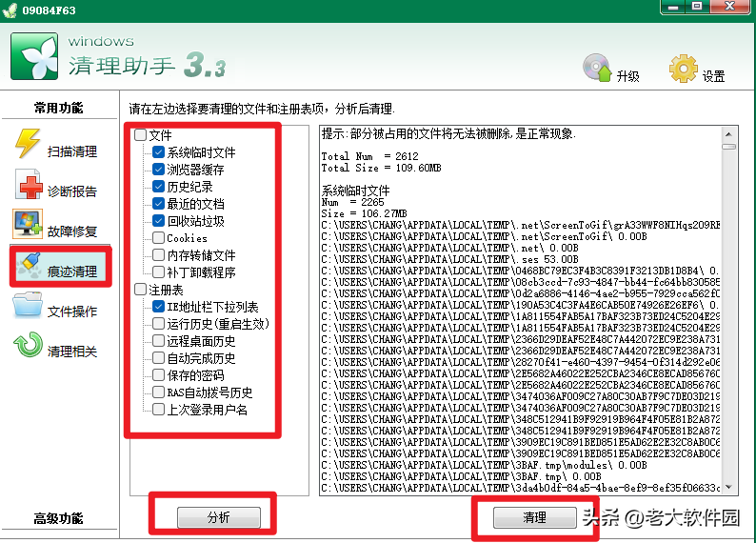Click the 升级 disc upgrade icon

point(597,68)
